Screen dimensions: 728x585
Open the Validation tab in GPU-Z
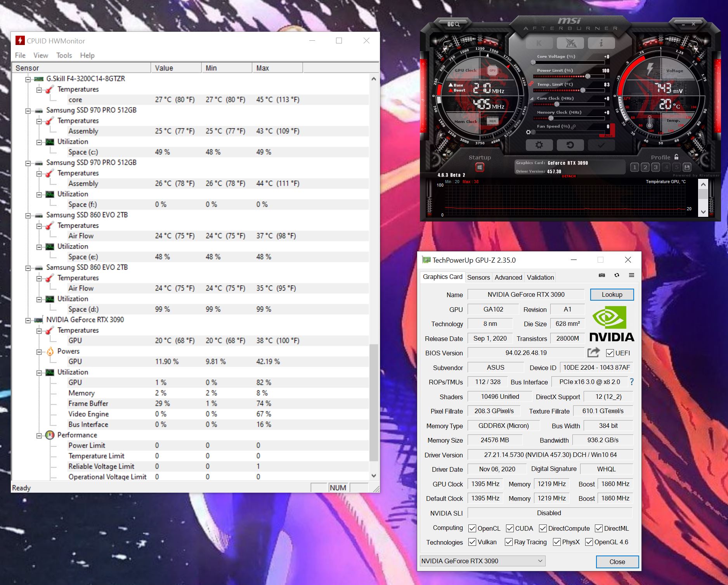[540, 277]
